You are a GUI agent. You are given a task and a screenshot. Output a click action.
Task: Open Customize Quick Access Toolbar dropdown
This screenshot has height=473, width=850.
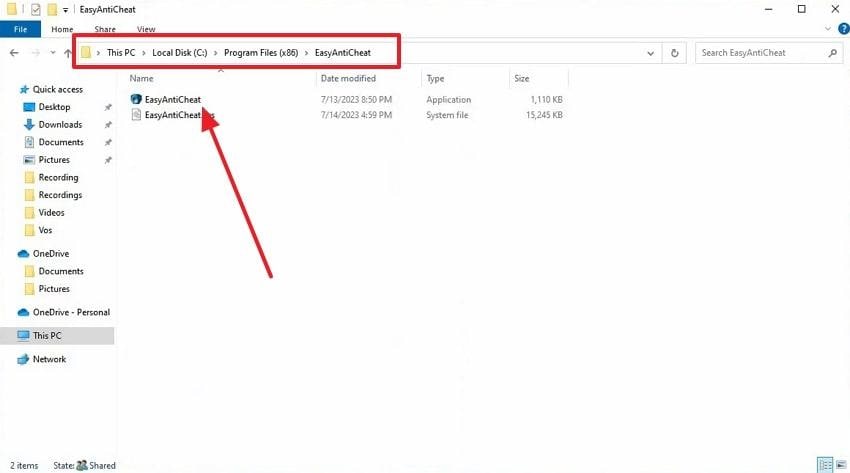pos(65,10)
